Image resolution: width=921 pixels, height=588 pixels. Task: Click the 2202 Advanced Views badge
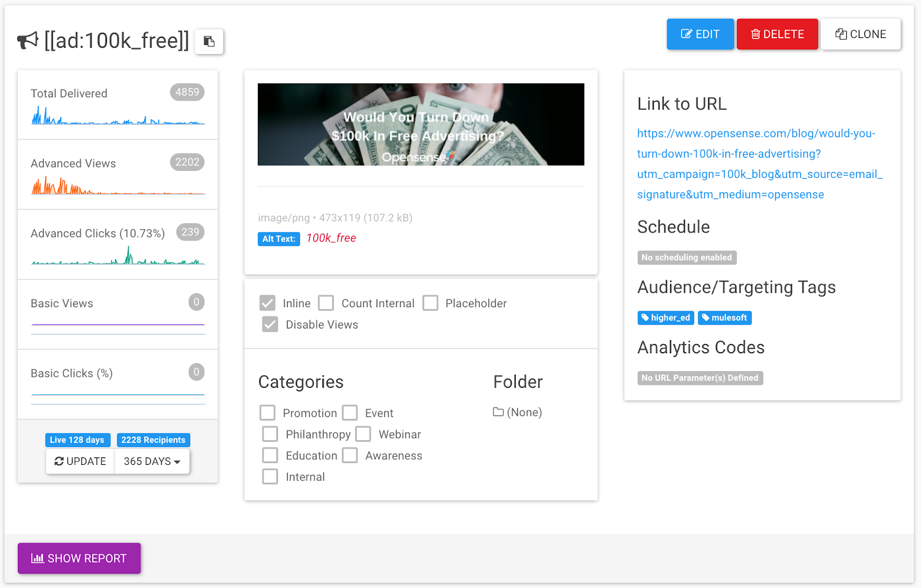coord(187,162)
